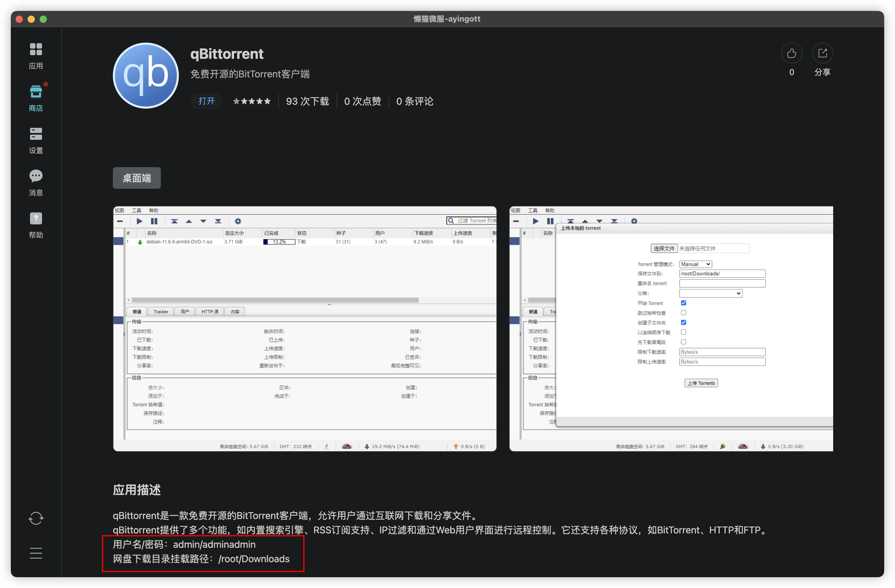The image size is (895, 588).
Task: Open the 应用 apps section in sidebar
Action: (x=36, y=55)
